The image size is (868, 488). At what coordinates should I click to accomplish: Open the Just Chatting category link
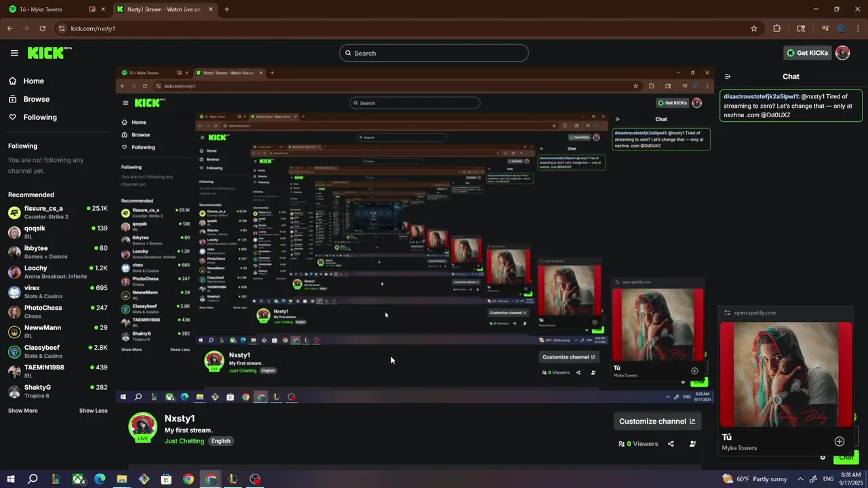pyautogui.click(x=184, y=441)
